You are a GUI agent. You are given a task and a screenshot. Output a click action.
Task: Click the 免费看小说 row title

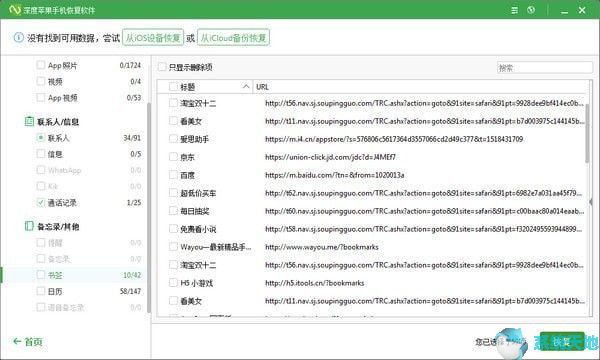click(198, 229)
